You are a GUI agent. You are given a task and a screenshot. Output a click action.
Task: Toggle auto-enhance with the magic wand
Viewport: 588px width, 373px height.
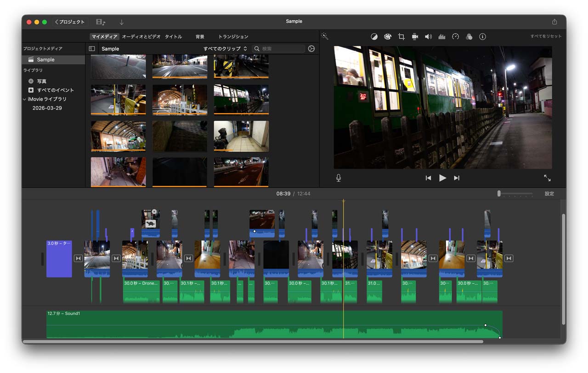(324, 36)
